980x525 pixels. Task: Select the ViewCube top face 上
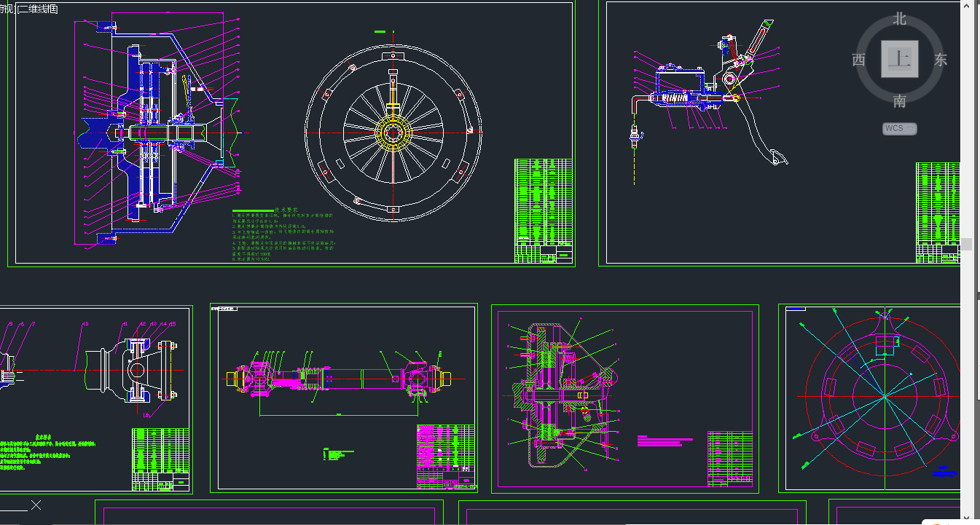coord(900,59)
